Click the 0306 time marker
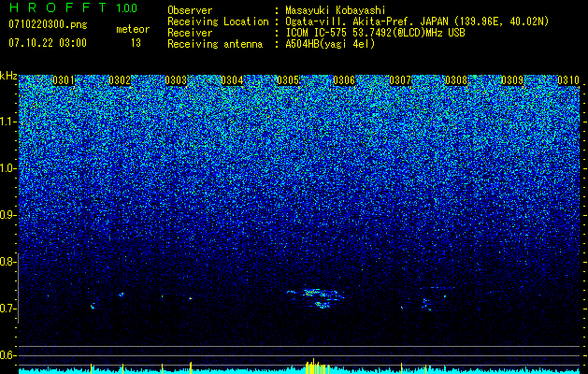Screen dimensions: 588x374 tap(344, 80)
